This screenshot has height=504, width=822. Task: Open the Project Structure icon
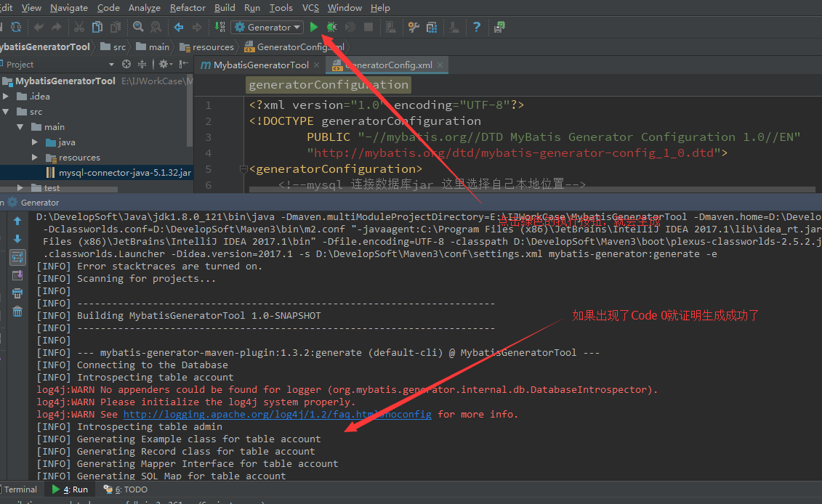(432, 28)
